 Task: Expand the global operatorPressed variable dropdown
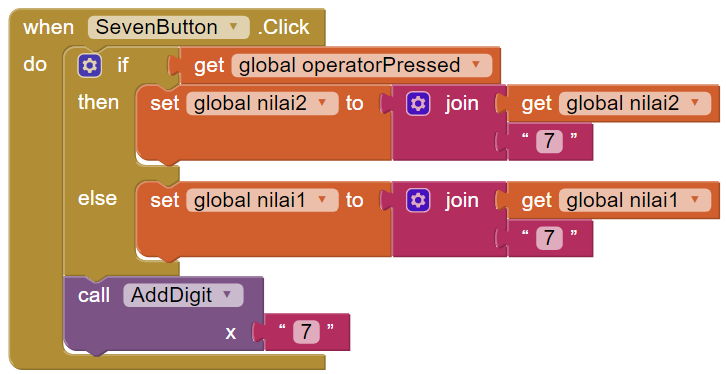click(476, 65)
